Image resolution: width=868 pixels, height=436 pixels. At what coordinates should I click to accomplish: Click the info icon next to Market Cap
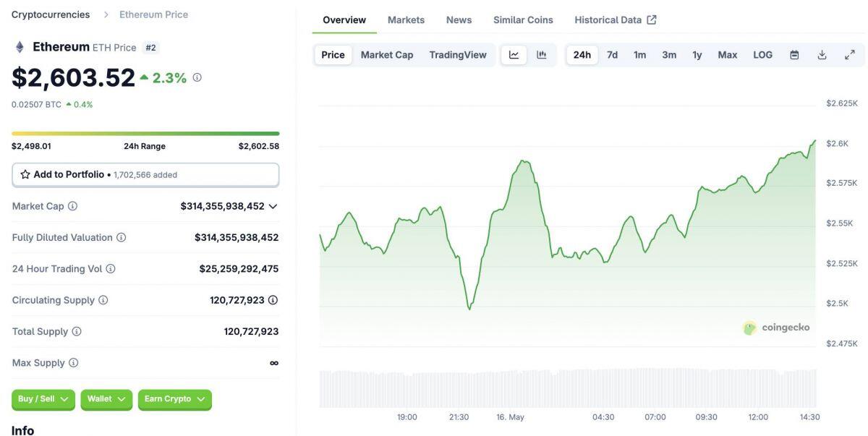tap(71, 205)
